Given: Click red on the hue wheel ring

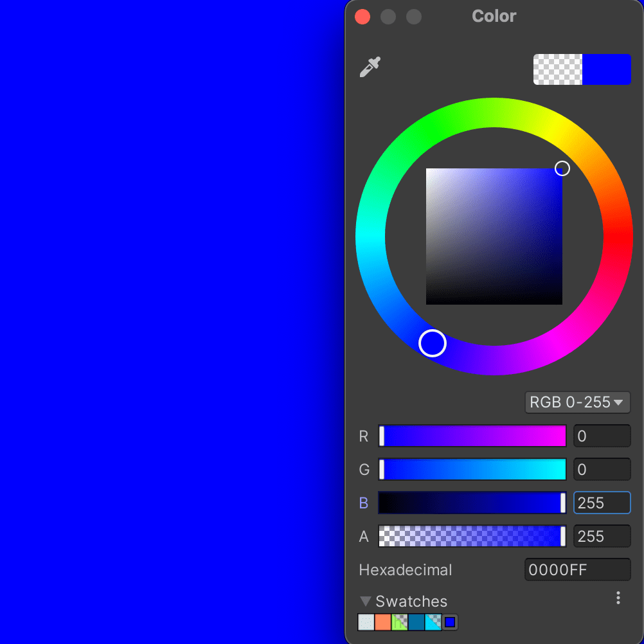Looking at the screenshot, I should [618, 237].
